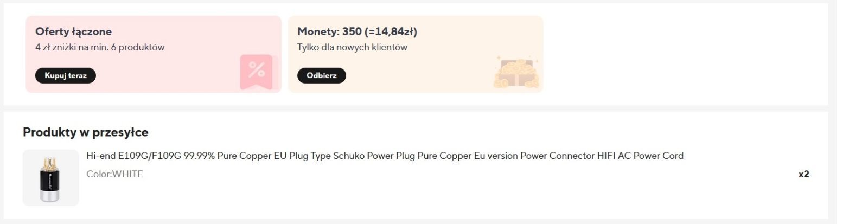868x224 pixels.
Task: Click the gold-pinned black plug in the product image
Action: [x=50, y=179]
